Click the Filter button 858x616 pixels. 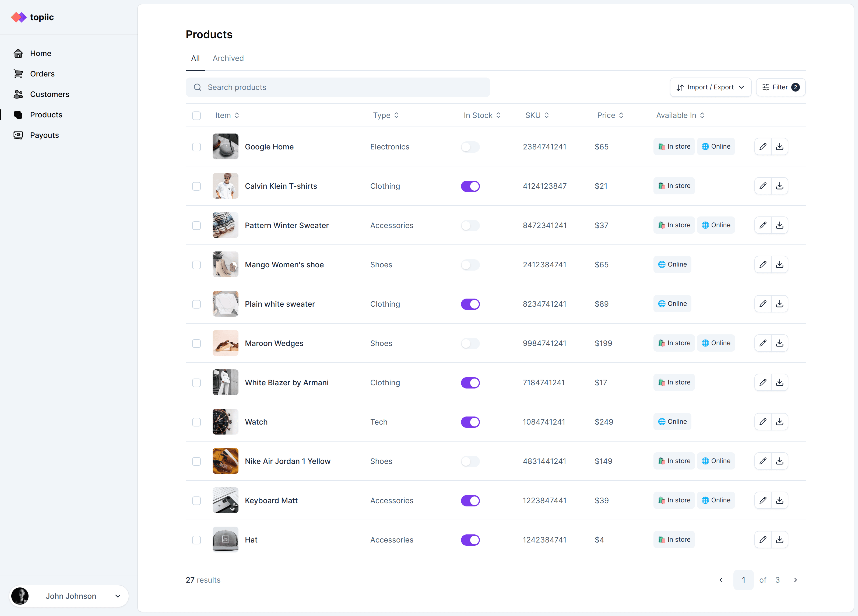780,87
